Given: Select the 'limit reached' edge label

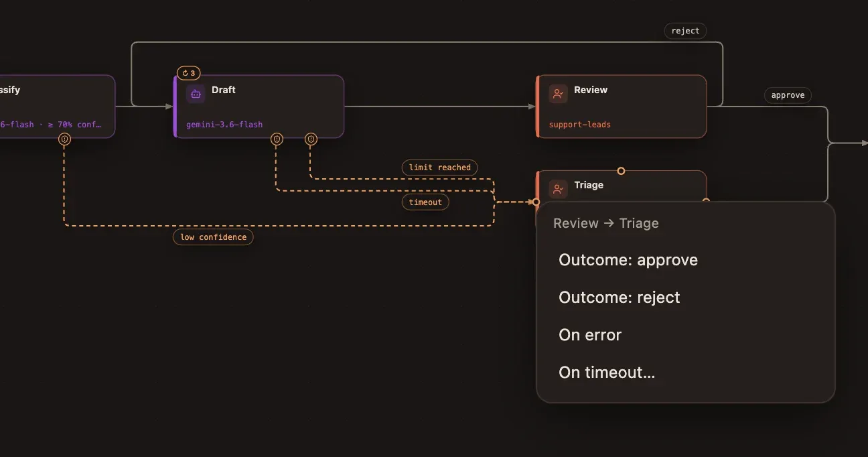Looking at the screenshot, I should 439,168.
